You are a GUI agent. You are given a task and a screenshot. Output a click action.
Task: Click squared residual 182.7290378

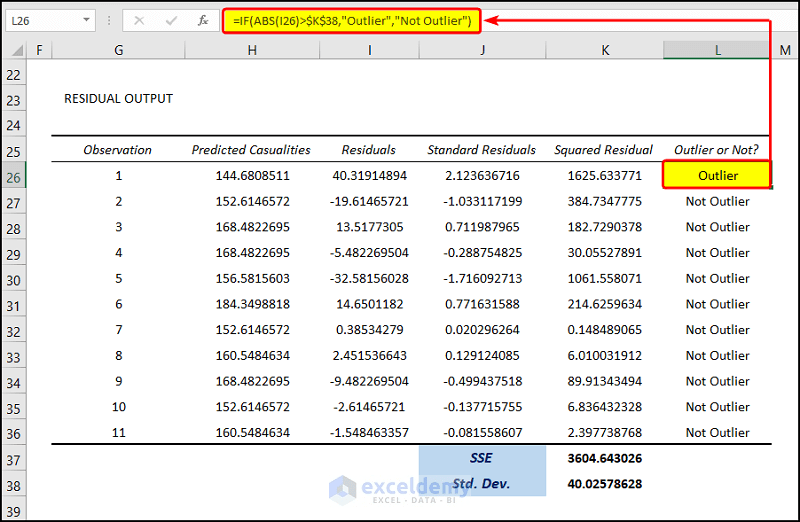pos(605,227)
